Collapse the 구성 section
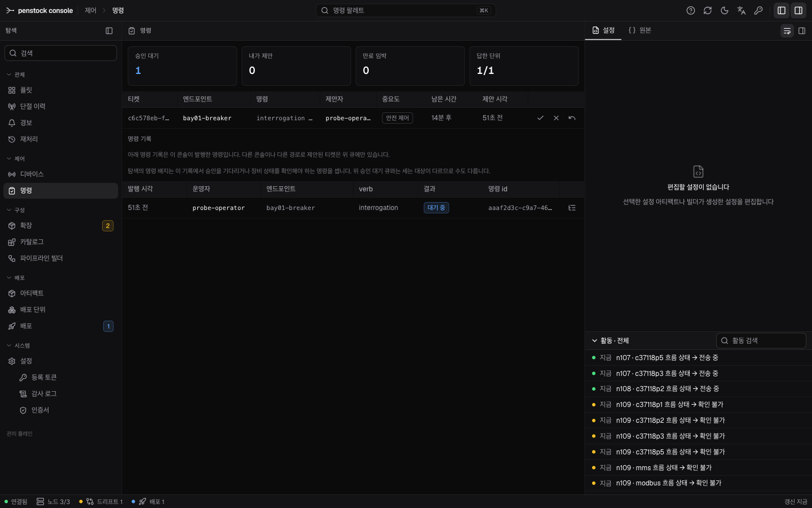 pyautogui.click(x=16, y=210)
